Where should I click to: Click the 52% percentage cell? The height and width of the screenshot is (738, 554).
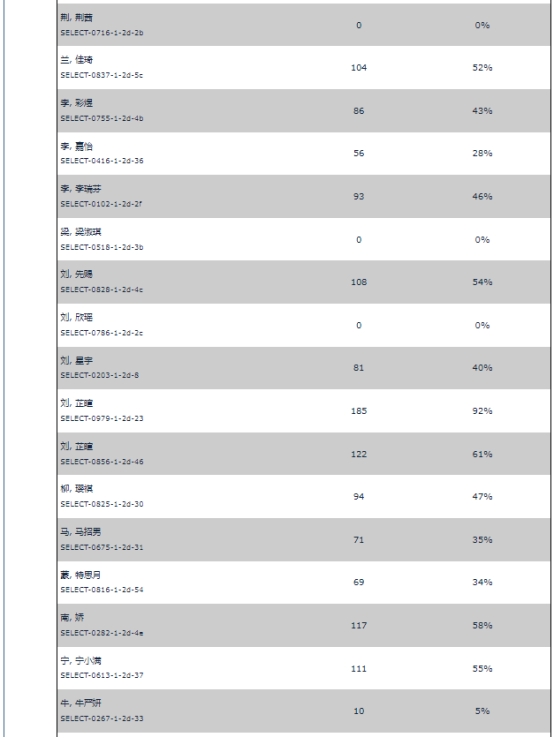(x=482, y=68)
